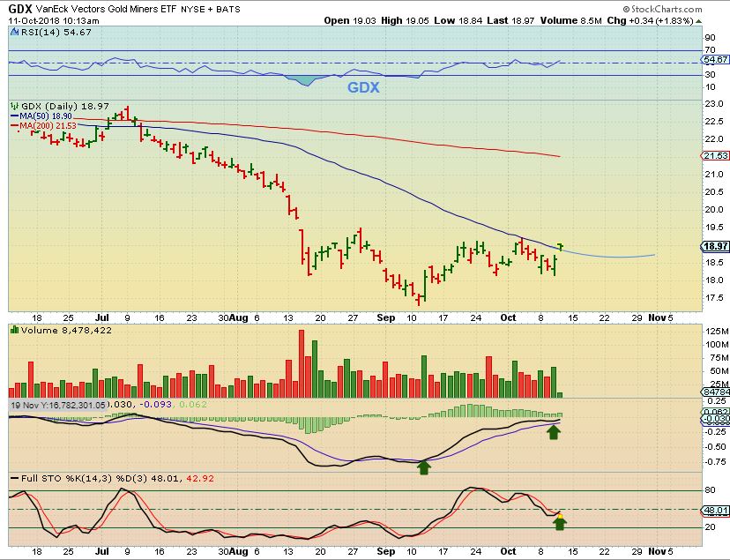Click the '19 Nov Y:16,782,301.05' cursor tooltip
Screen dimensions: 730x560
[57, 406]
